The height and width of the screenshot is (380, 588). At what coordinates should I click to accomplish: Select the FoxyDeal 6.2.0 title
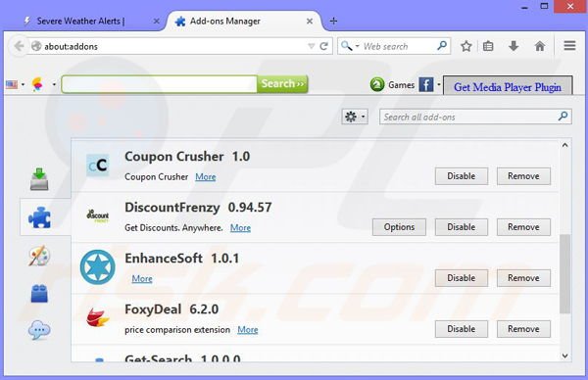tap(171, 309)
